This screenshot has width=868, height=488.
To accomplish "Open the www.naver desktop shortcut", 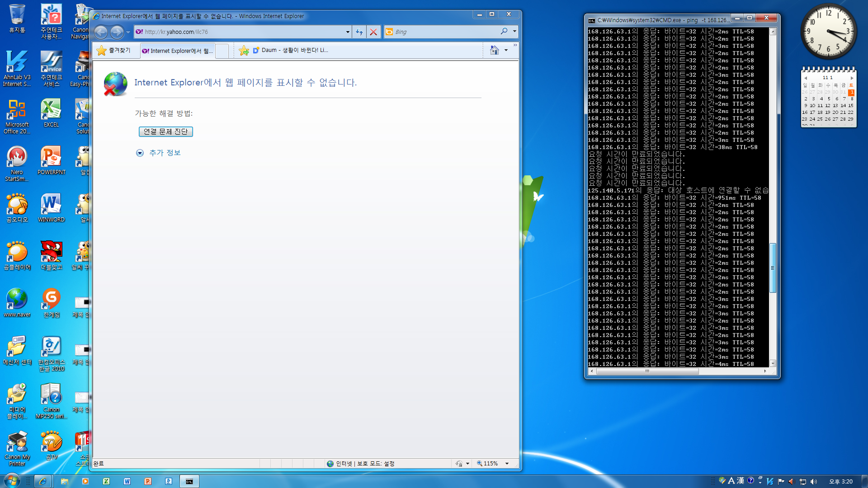I will pyautogui.click(x=17, y=303).
